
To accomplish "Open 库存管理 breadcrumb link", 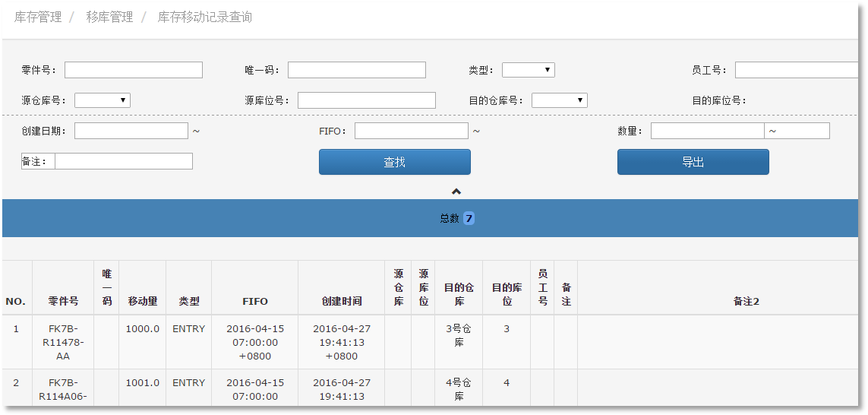I will click(x=38, y=17).
